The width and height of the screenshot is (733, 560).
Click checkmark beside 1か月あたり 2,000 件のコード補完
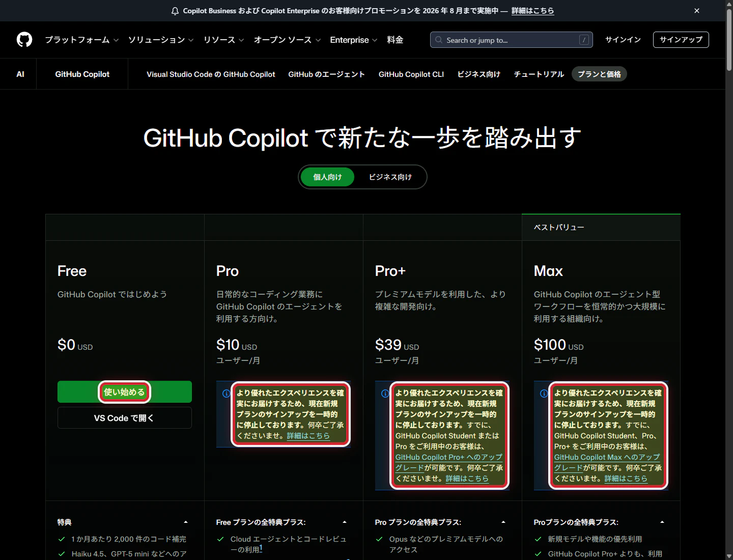(62, 539)
